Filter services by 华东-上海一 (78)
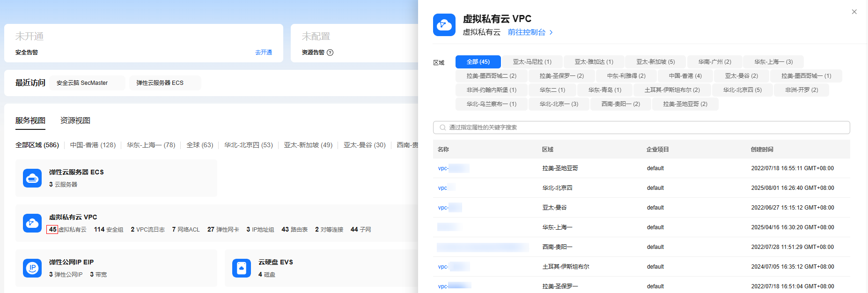This screenshot has width=868, height=293. [x=151, y=145]
